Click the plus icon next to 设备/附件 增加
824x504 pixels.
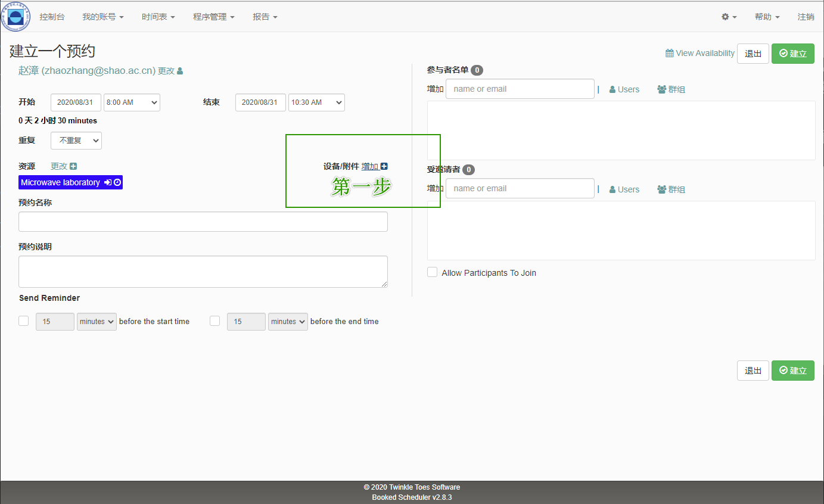(x=384, y=166)
